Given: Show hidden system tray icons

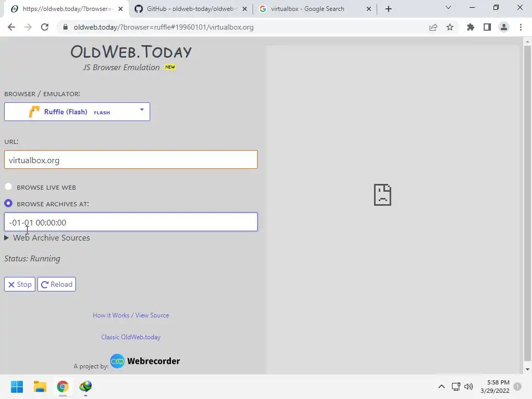Looking at the screenshot, I should click(442, 387).
